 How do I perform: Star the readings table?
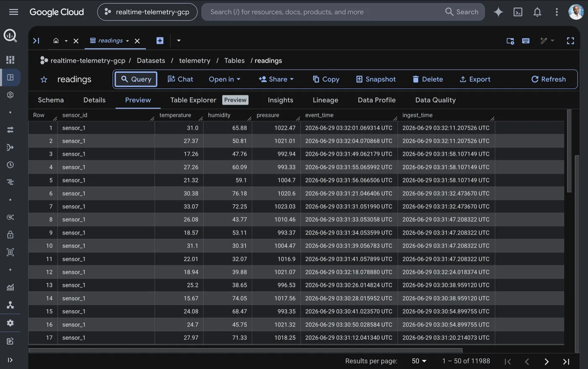point(44,79)
